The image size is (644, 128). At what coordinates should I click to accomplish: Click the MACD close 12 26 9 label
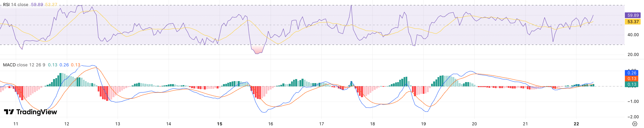click(24, 65)
